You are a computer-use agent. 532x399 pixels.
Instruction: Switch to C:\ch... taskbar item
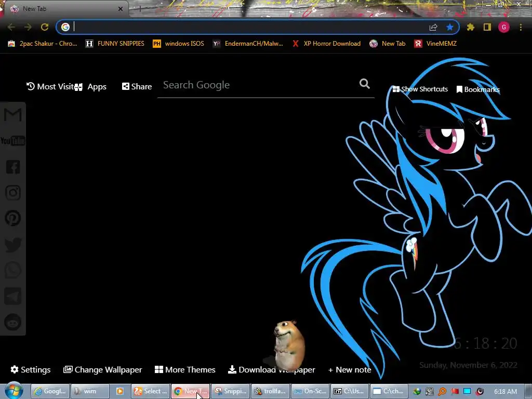(x=389, y=391)
